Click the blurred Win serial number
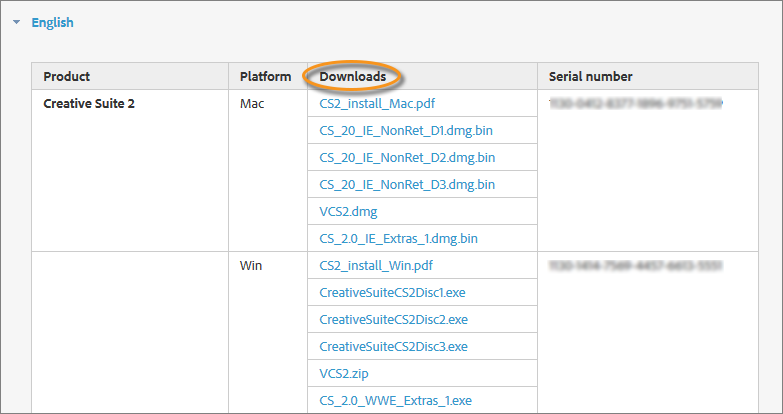Screen dimensions: 783x414 635,266
